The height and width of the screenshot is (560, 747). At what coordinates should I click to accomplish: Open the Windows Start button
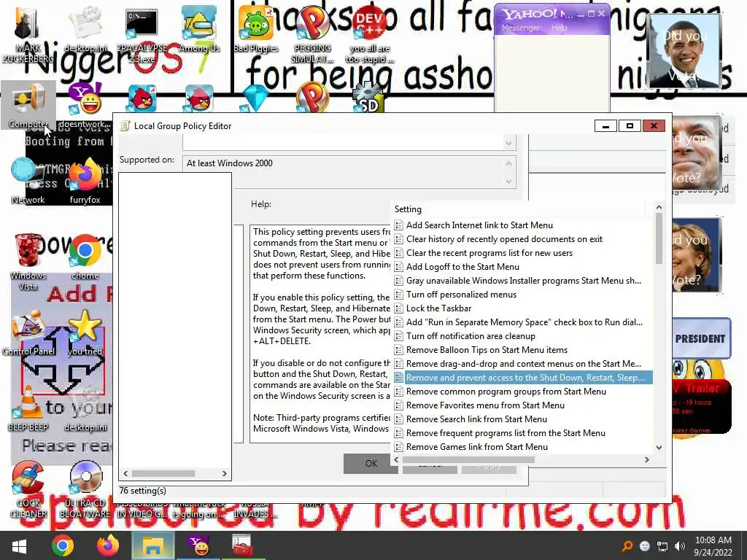pyautogui.click(x=19, y=545)
